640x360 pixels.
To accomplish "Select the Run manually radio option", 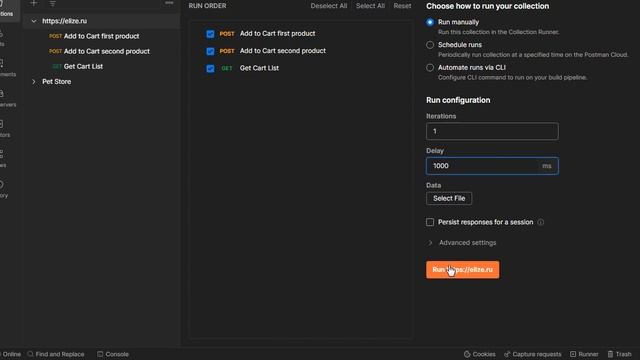I will [430, 22].
